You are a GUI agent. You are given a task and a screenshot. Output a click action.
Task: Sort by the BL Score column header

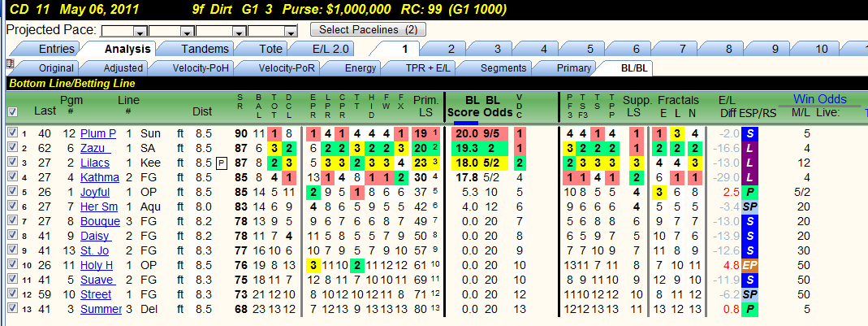(x=464, y=106)
